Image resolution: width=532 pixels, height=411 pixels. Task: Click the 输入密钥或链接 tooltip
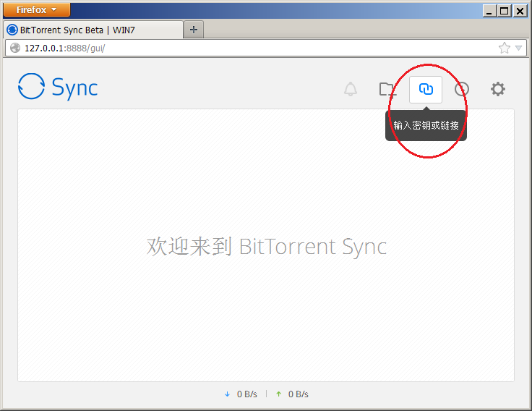coord(426,125)
